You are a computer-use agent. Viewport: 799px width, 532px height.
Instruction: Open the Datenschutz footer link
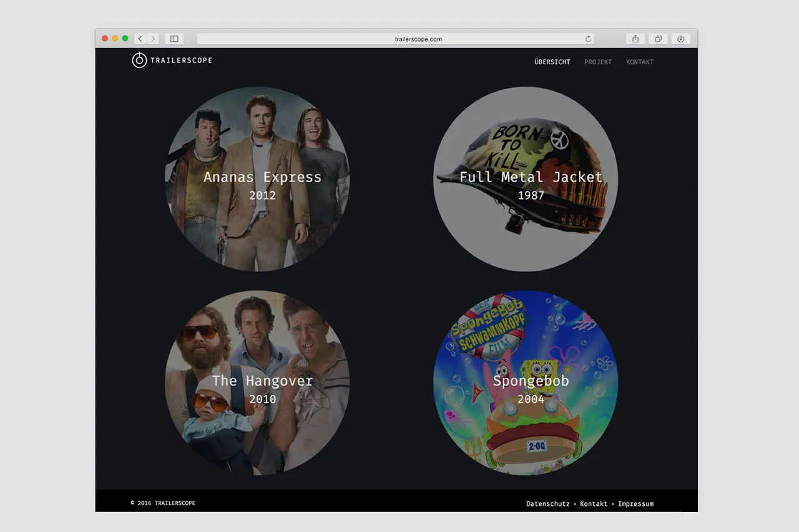click(x=547, y=503)
